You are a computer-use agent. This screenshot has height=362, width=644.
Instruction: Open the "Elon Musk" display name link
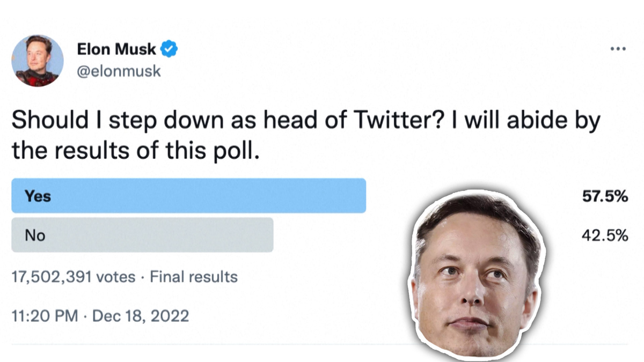tap(116, 50)
